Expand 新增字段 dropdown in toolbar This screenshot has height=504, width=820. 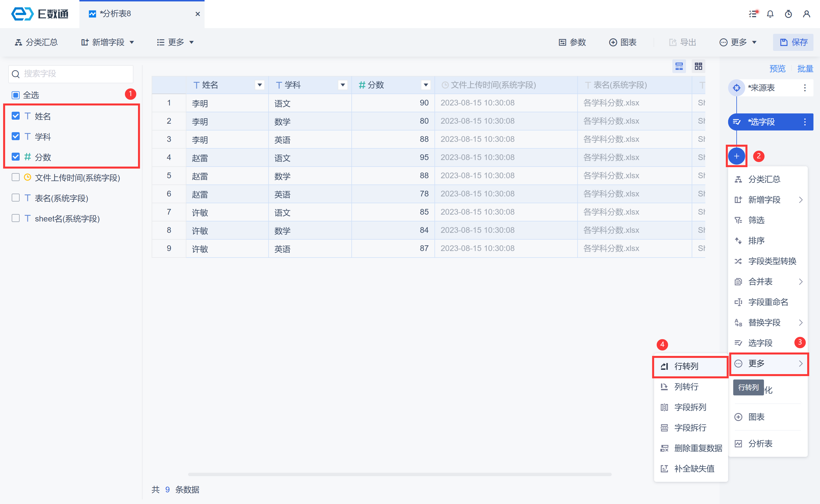108,42
